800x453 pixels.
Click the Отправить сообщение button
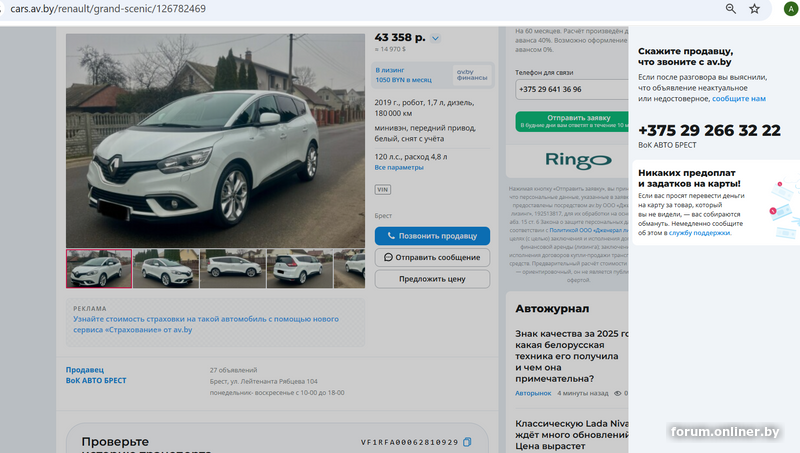[x=432, y=257]
